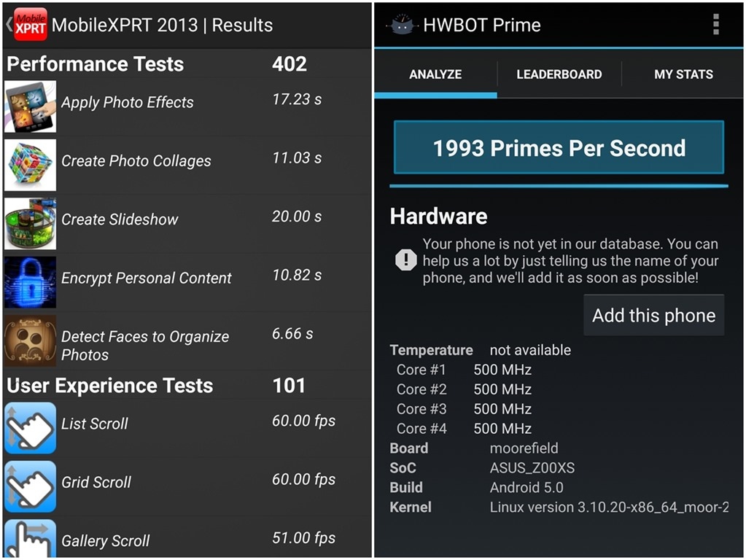Click the List Scroll hand icon
This screenshot has height=560, width=746.
point(30,428)
